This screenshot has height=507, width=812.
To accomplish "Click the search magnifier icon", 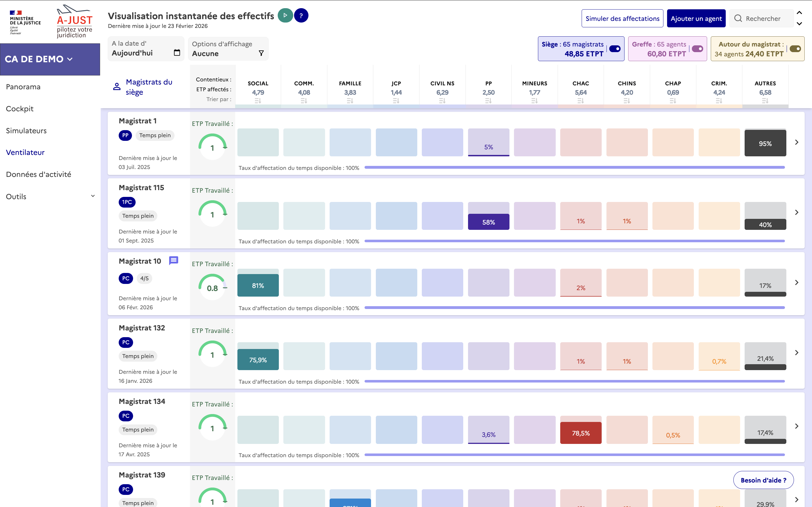I will [x=738, y=18].
